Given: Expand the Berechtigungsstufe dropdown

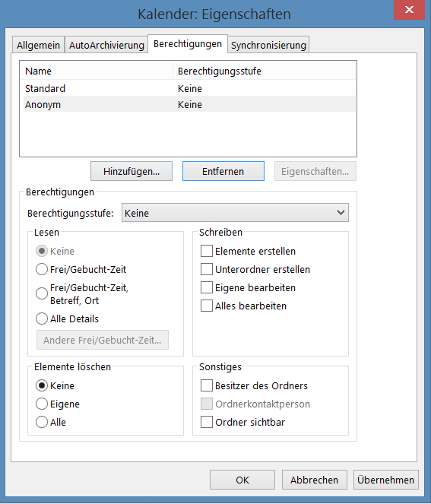Looking at the screenshot, I should pyautogui.click(x=235, y=213).
